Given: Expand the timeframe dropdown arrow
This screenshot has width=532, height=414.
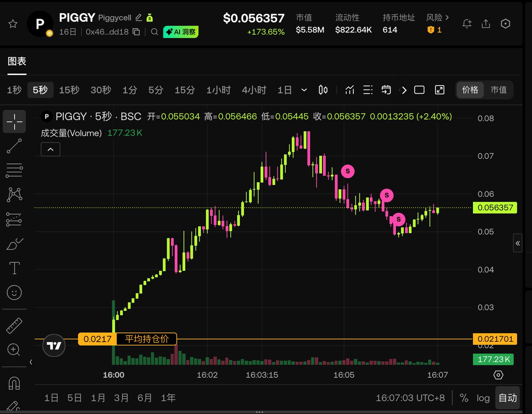Looking at the screenshot, I should click(304, 90).
